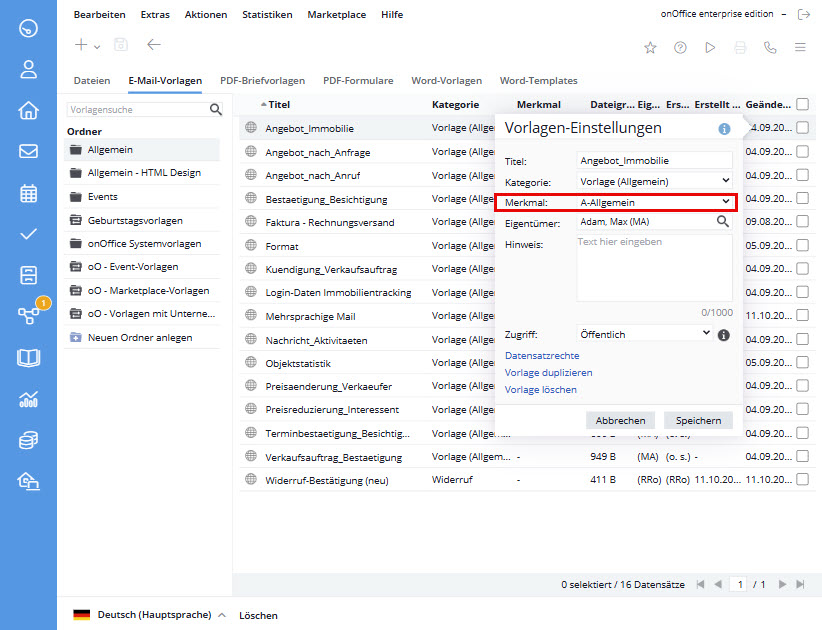Open the Merkmal dropdown
Image resolution: width=822 pixels, height=630 pixels.
click(655, 202)
